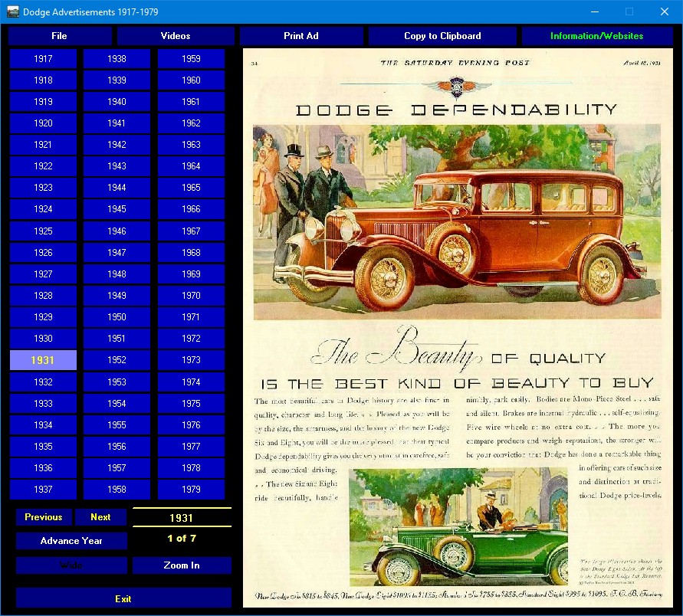Select the year 1917
The height and width of the screenshot is (616, 683).
tap(43, 59)
